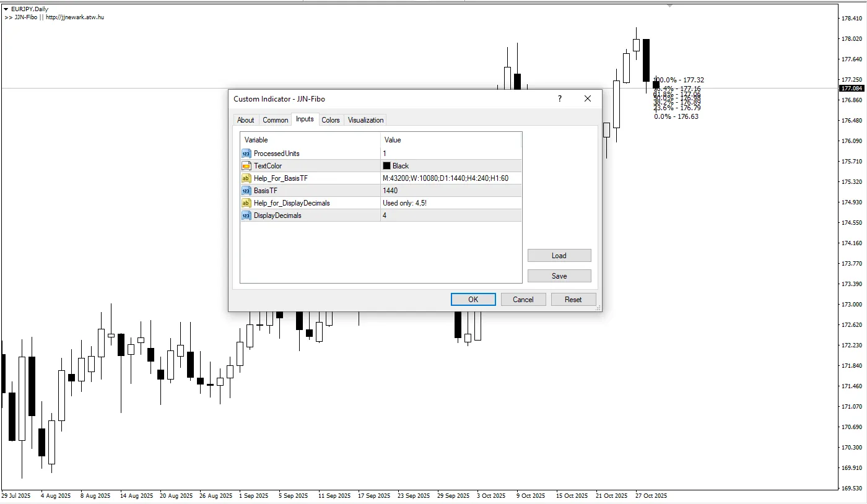
Task: Click the DisplayDecimals value 4 cell
Action: tap(451, 215)
